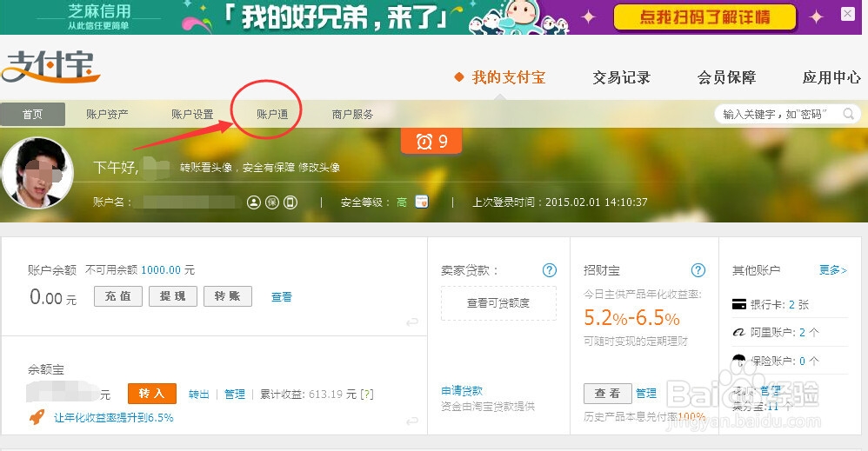Click the 芝麻信用 logo in banner
868x451 pixels.
click(100, 17)
